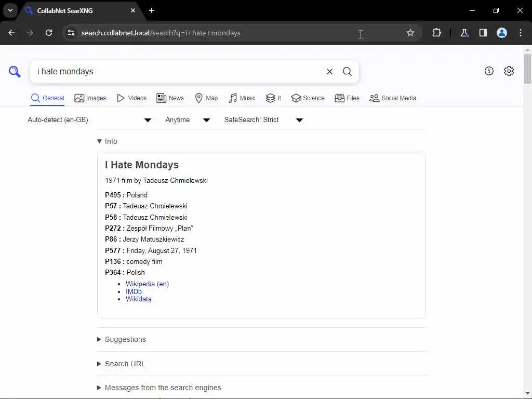The image size is (532, 399).
Task: Open site information icon in address bar
Action: (x=71, y=33)
